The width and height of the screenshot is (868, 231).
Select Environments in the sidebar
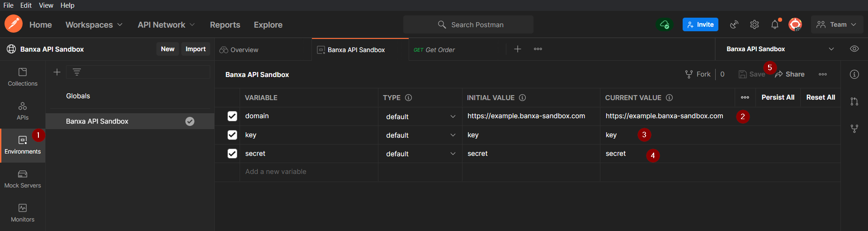(x=23, y=145)
